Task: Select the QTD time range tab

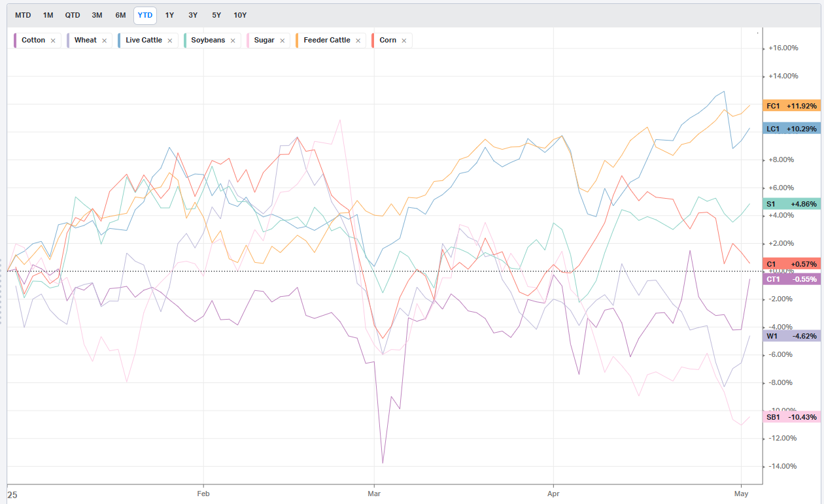Action: coord(73,15)
